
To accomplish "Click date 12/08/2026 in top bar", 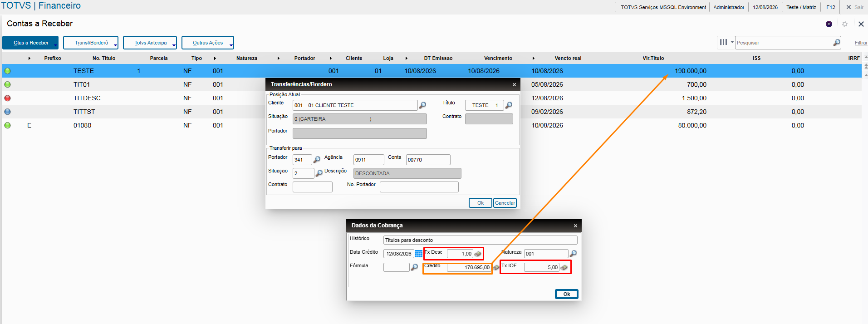I will click(x=765, y=7).
